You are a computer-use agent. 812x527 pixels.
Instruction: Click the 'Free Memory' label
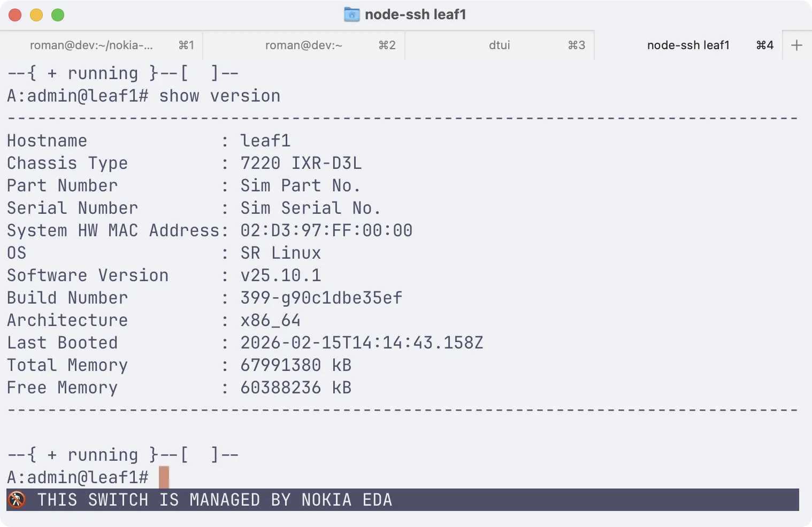pyautogui.click(x=62, y=387)
